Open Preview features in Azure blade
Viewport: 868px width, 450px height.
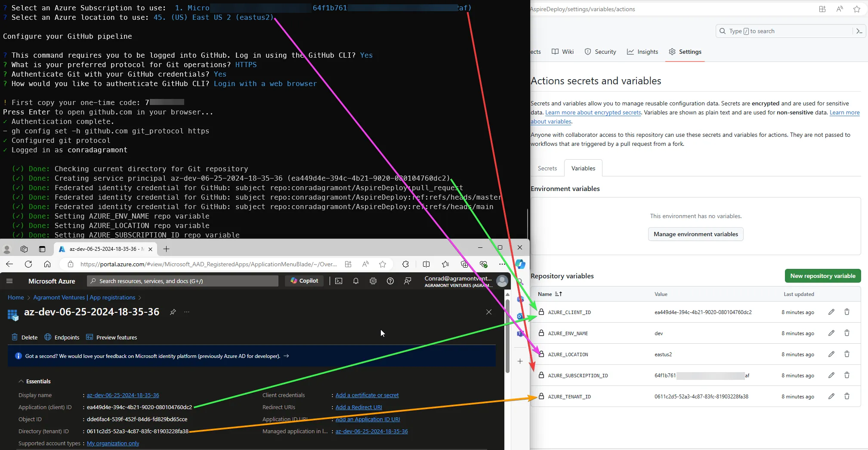tap(111, 337)
